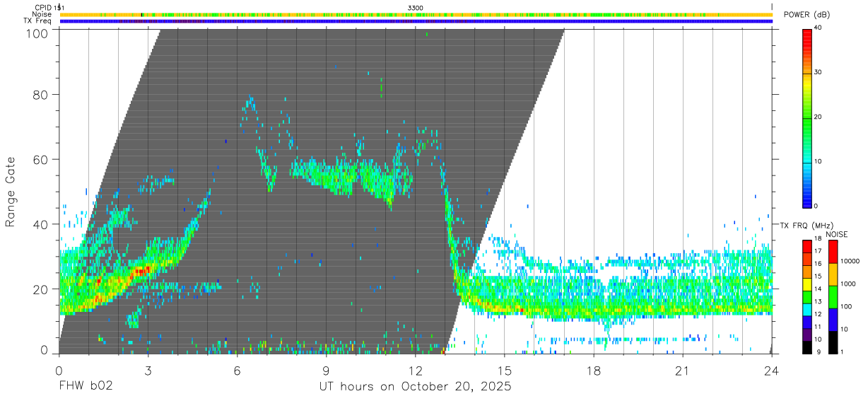This screenshot has height=401, width=868.
Task: Click the 24 tick on the UT hours axis
Action: tap(771, 370)
